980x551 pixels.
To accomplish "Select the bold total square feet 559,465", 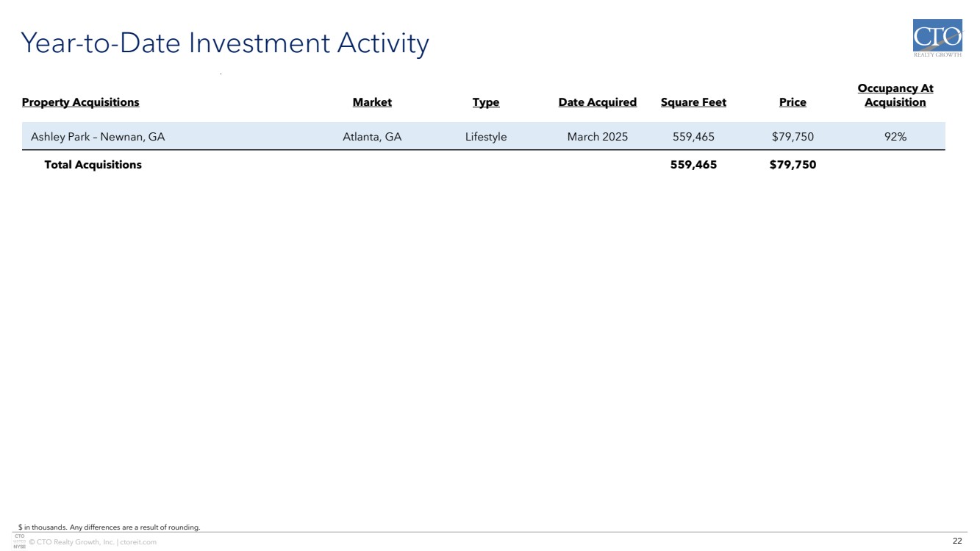I will click(x=693, y=165).
